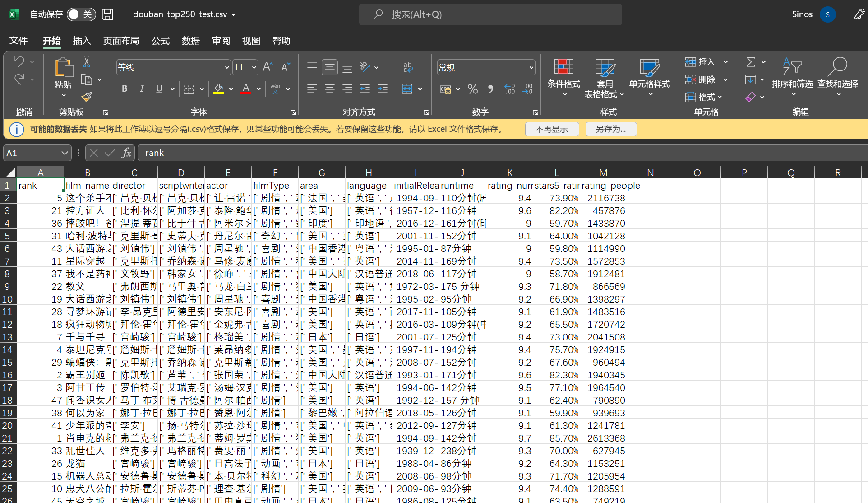The height and width of the screenshot is (503, 868).
Task: Expand the fill color dropdown arrow
Action: [231, 89]
